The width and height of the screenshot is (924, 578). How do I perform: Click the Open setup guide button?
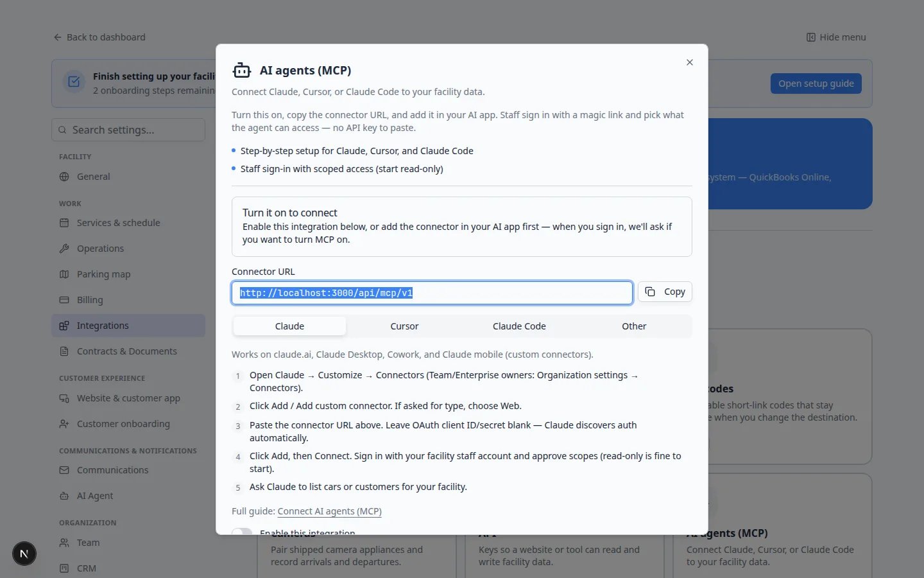(x=816, y=83)
